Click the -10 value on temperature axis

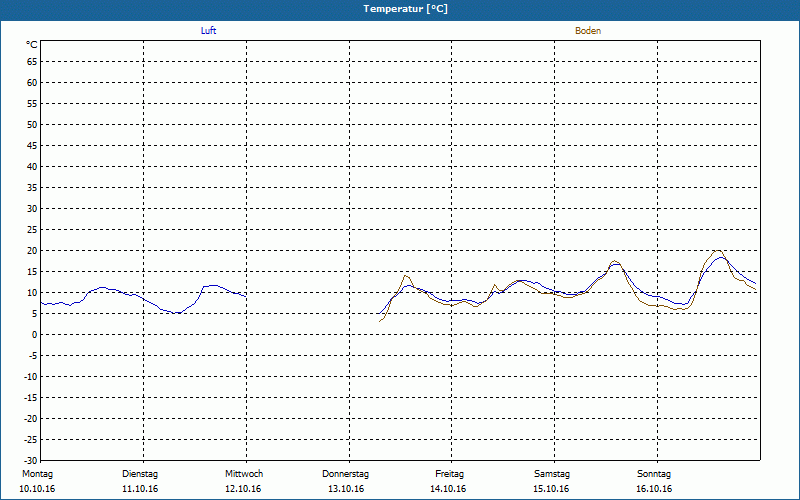point(31,377)
